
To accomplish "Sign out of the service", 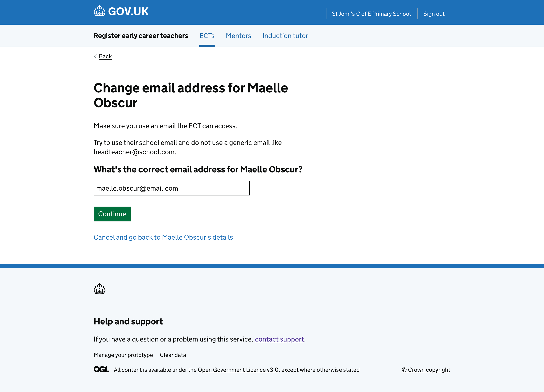I will pos(434,14).
